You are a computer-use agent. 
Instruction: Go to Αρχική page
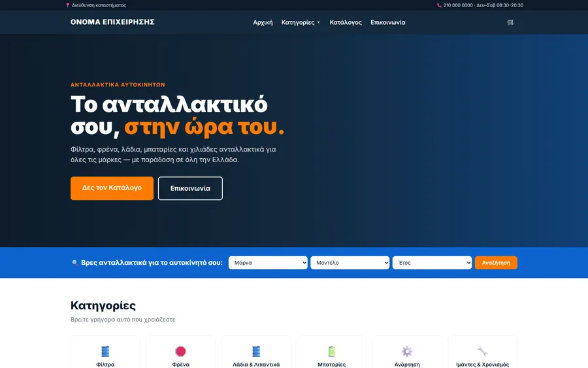(263, 22)
